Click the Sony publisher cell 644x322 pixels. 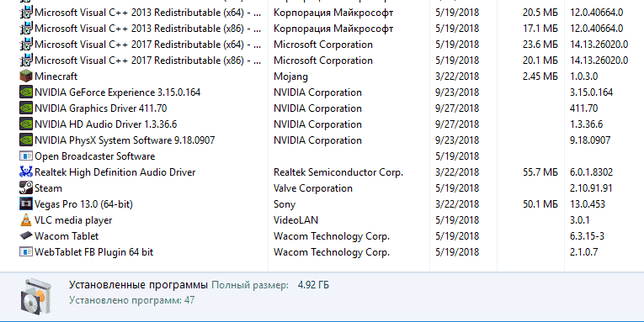pos(285,204)
